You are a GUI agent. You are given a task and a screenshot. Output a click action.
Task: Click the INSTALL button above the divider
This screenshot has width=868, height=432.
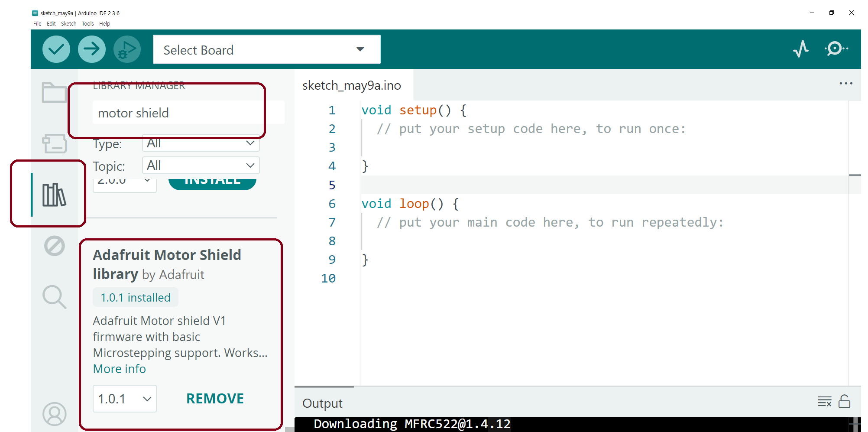coord(212,184)
